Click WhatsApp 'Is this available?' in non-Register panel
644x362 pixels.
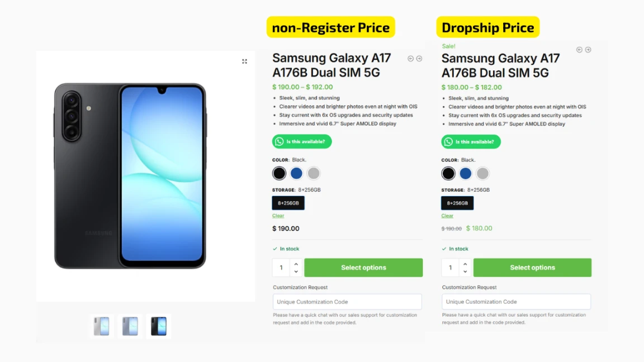coord(302,142)
